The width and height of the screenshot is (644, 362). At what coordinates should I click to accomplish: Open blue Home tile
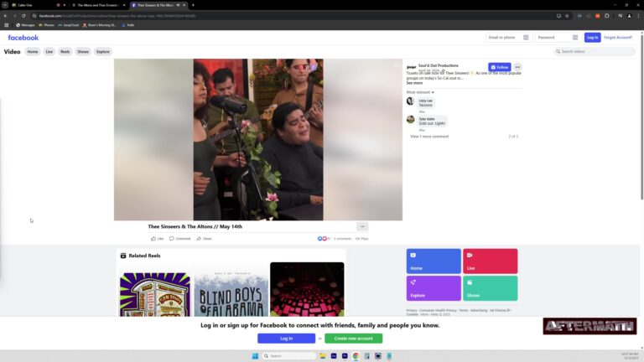click(x=434, y=261)
